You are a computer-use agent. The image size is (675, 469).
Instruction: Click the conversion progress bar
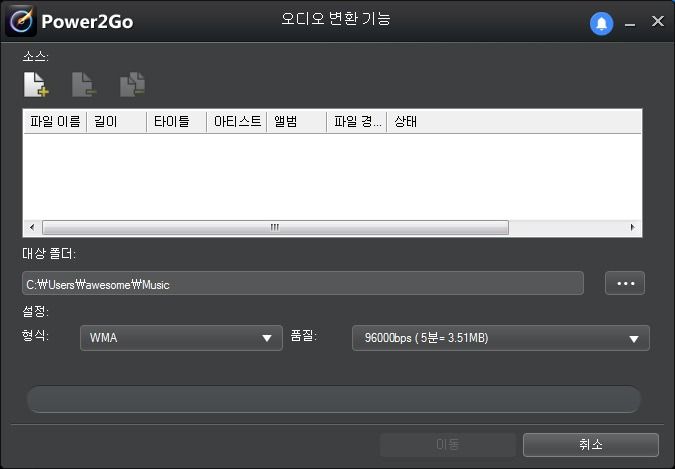tap(334, 399)
